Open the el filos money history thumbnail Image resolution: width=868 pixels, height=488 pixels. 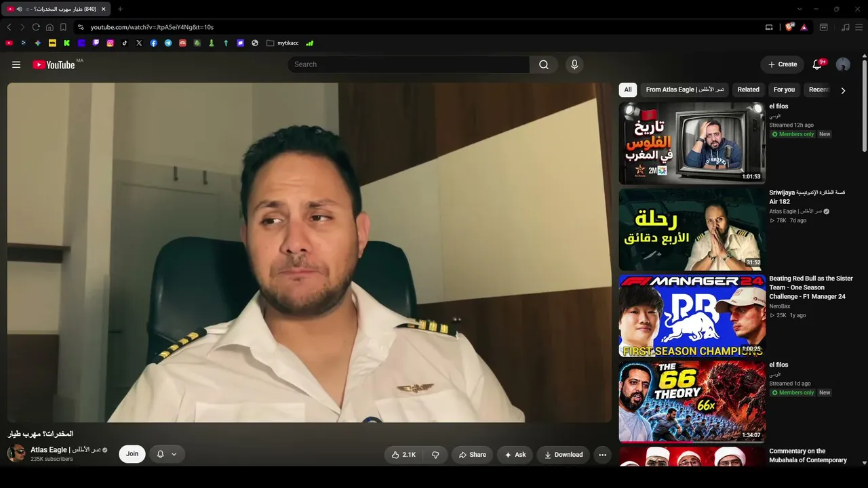click(x=692, y=143)
